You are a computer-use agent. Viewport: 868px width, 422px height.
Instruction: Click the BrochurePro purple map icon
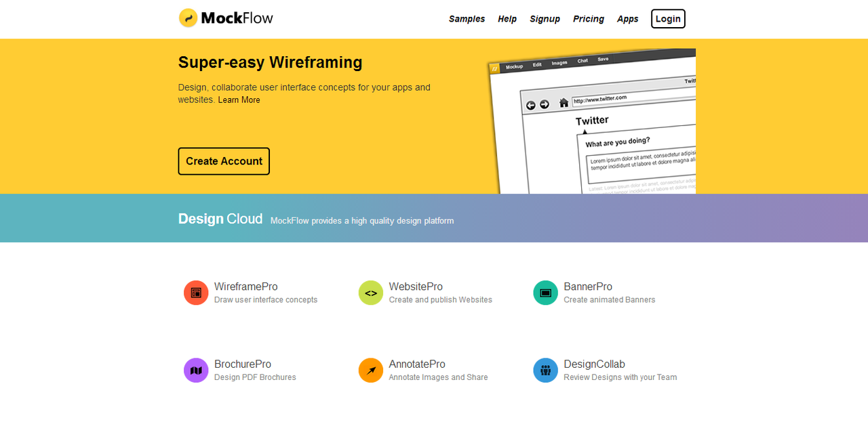[196, 371]
